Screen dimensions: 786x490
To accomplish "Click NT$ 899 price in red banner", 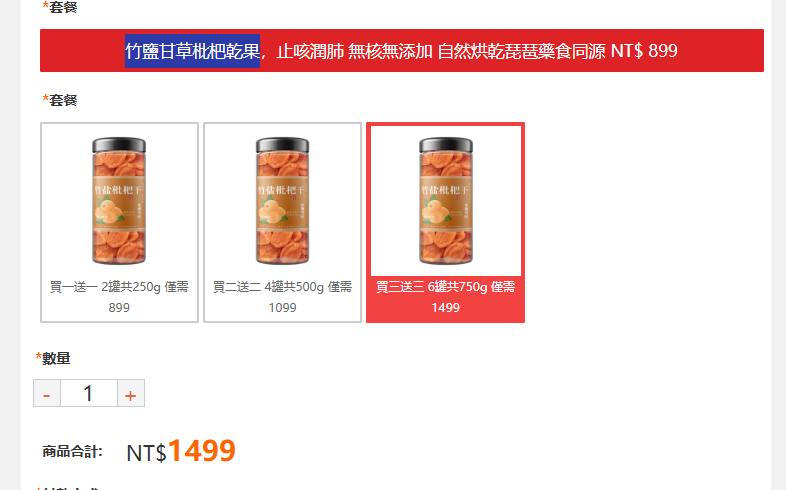I will click(x=644, y=51).
